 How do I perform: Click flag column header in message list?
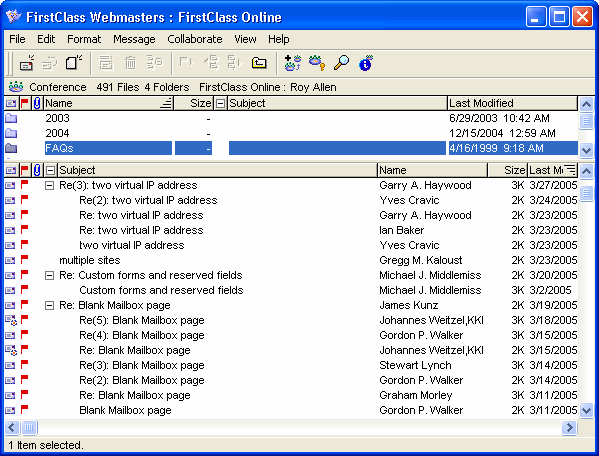pos(25,170)
